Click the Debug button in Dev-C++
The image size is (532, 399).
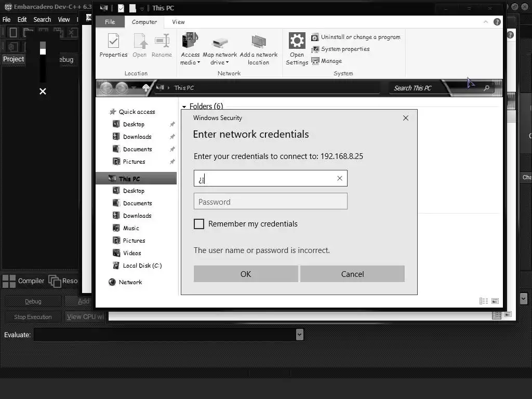(x=33, y=301)
